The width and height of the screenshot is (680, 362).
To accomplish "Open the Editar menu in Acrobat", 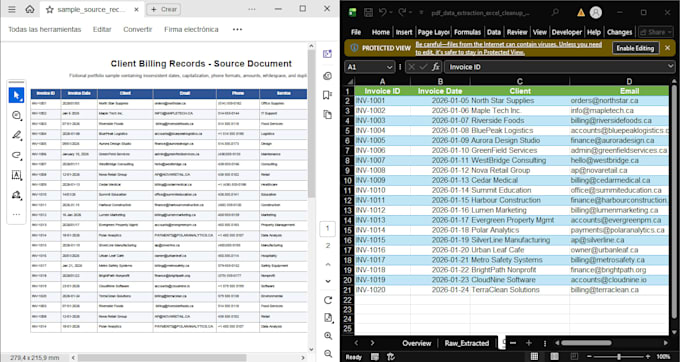I will pos(102,29).
